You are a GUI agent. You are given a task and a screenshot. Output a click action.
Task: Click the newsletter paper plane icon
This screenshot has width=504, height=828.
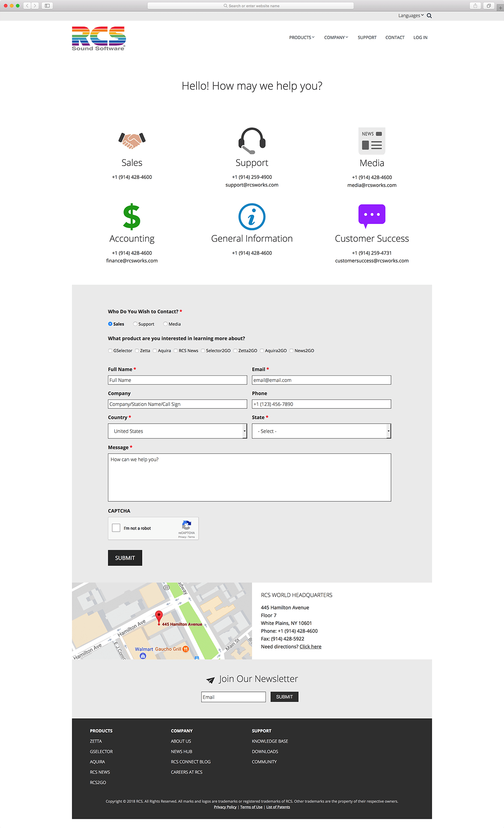(210, 680)
